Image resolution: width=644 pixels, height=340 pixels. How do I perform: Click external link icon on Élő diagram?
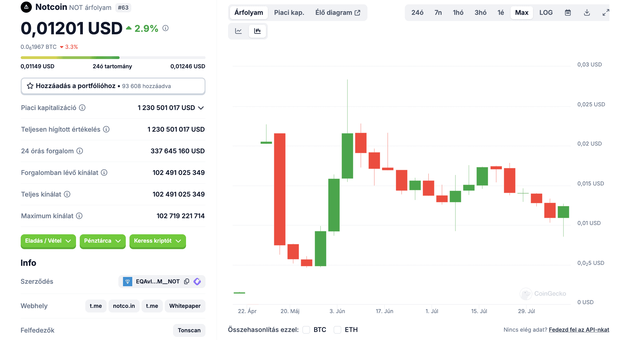point(358,13)
